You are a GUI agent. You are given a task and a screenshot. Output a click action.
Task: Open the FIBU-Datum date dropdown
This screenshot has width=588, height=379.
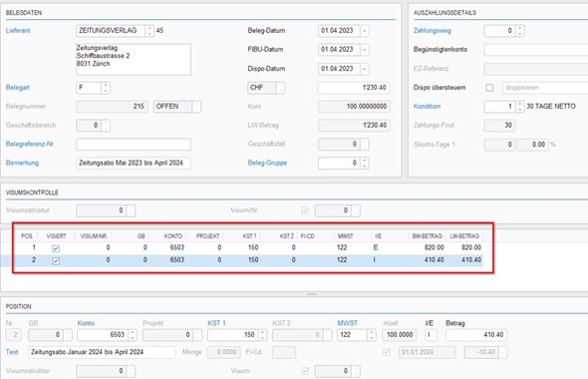364,50
